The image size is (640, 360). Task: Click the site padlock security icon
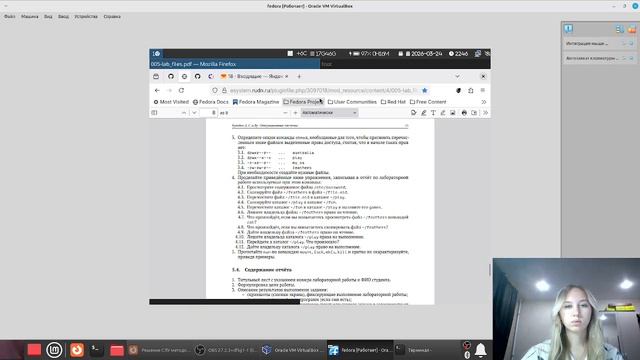pos(224,90)
